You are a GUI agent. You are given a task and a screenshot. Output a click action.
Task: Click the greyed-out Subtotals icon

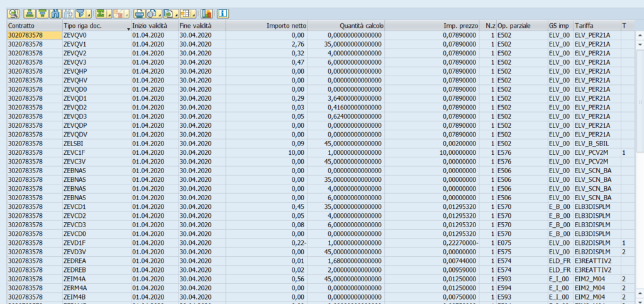click(119, 14)
